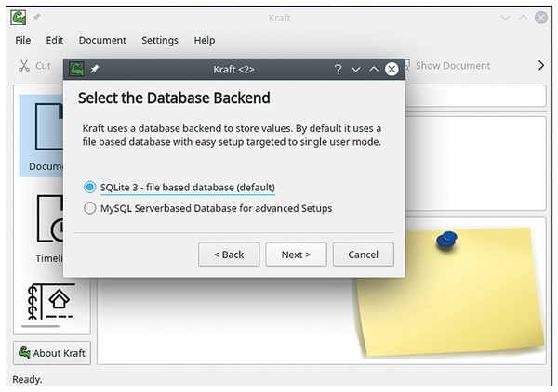Select the Documents view in sidebar

click(x=41, y=137)
